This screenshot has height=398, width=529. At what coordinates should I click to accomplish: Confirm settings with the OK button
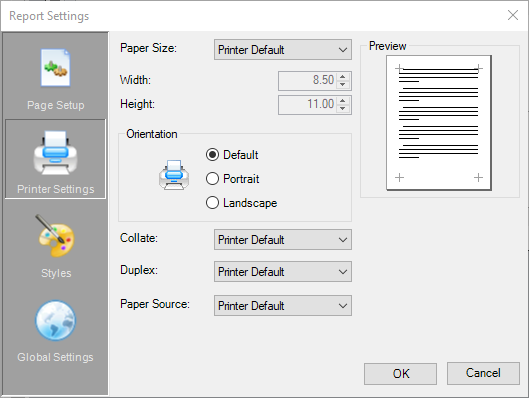click(400, 374)
